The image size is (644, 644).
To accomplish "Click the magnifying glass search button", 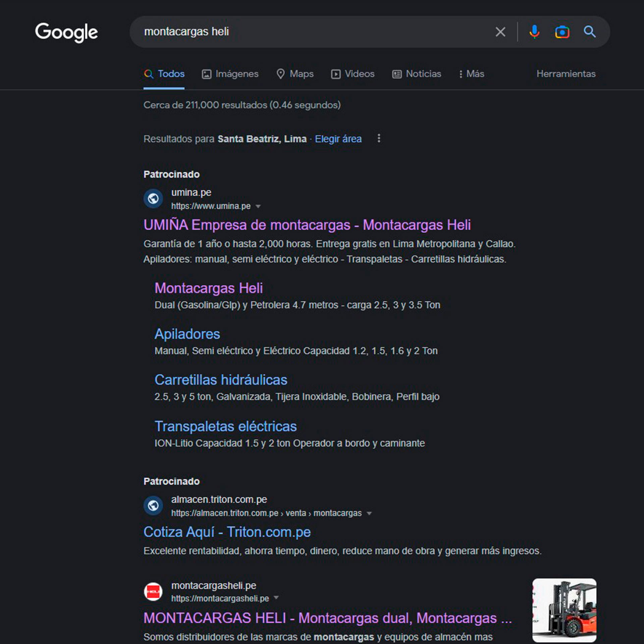I will tap(589, 32).
